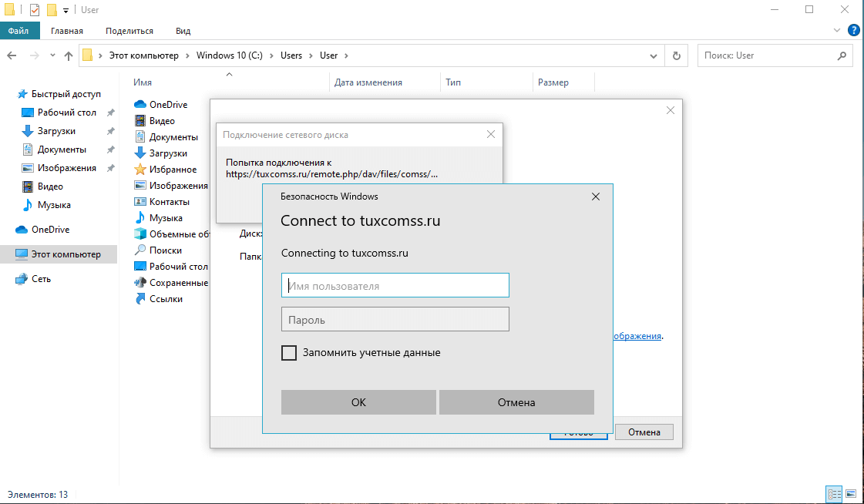This screenshot has height=504, width=864.
Task: Sort by the Имя column header
Action: pyautogui.click(x=142, y=82)
